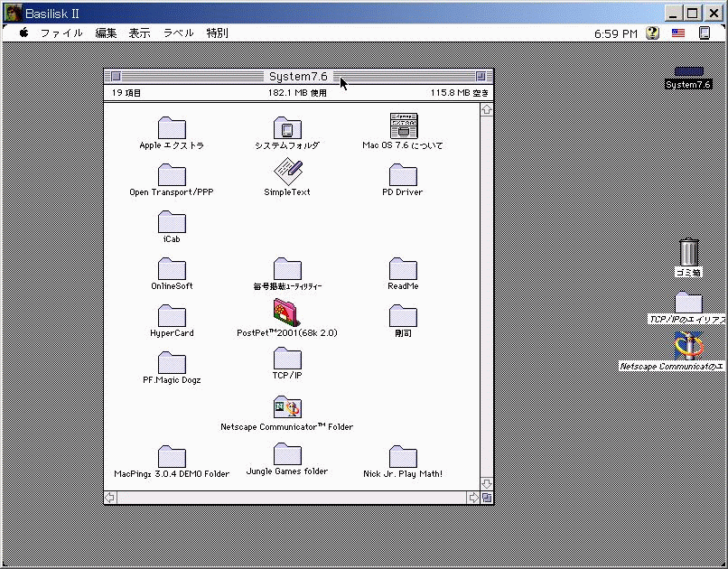Viewport: 728px width, 569px height.
Task: Close the System7.6 window with its close box
Action: [117, 76]
